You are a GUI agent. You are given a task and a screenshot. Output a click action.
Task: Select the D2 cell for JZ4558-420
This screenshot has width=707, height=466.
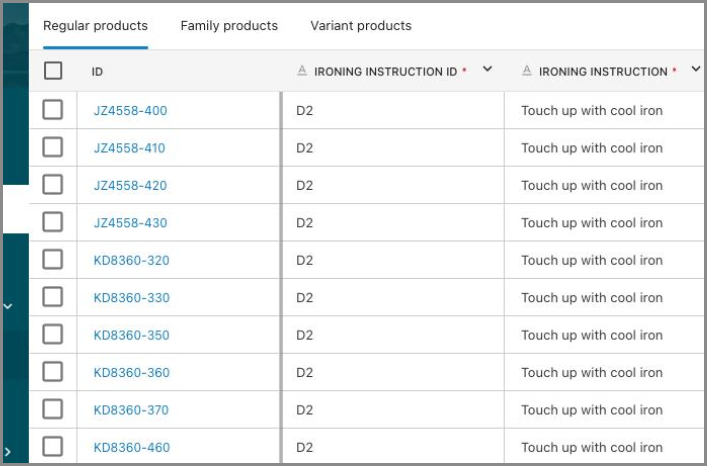(x=305, y=185)
